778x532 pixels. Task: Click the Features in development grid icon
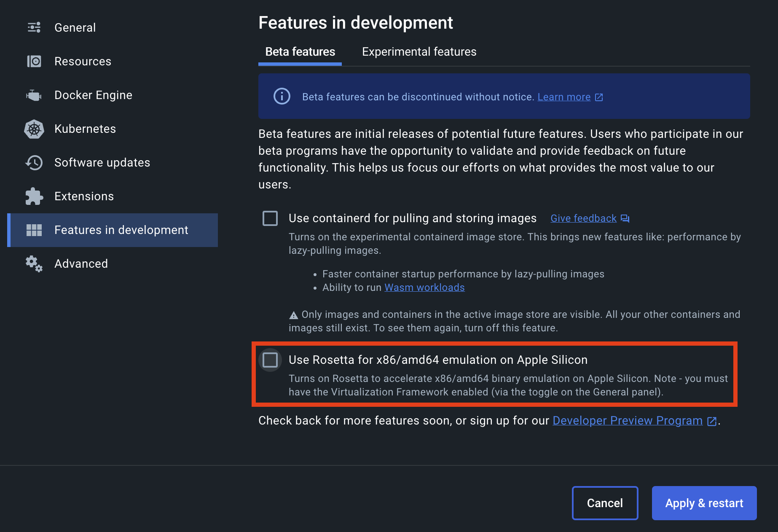click(34, 230)
